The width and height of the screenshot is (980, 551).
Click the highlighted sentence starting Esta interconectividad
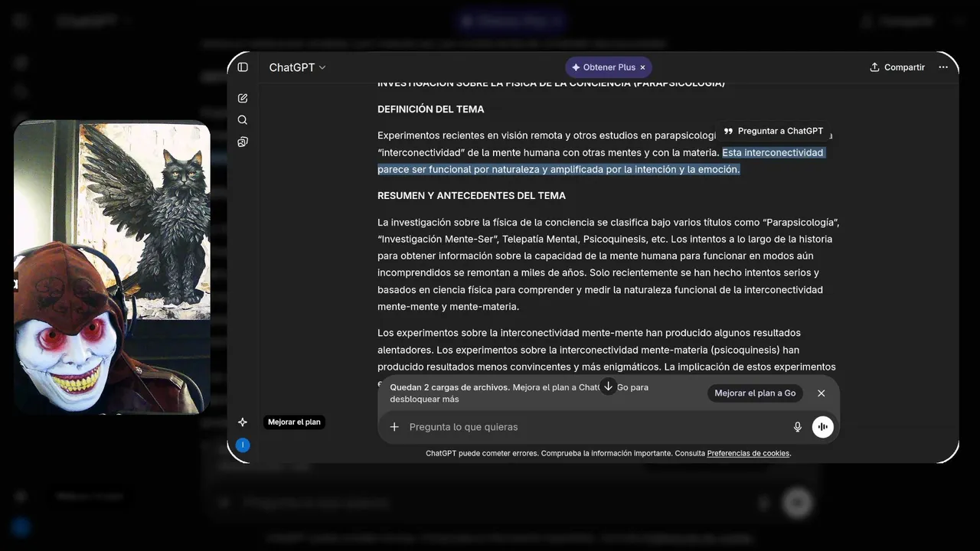(601, 161)
